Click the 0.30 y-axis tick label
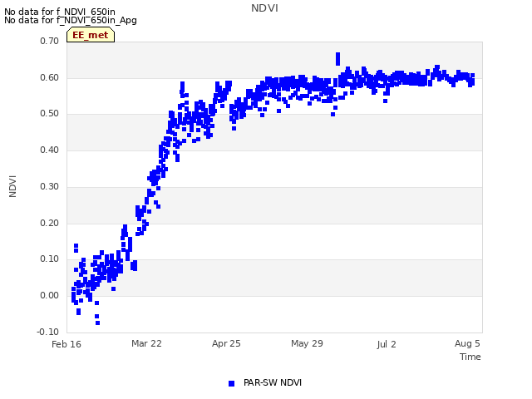Image resolution: width=532 pixels, height=399 pixels. click(50, 186)
